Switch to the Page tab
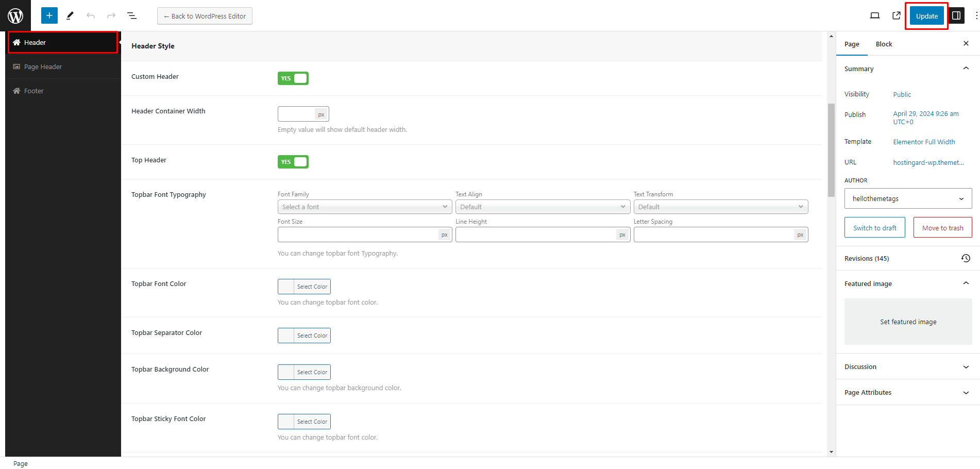Image resolution: width=980 pixels, height=469 pixels. pos(852,44)
